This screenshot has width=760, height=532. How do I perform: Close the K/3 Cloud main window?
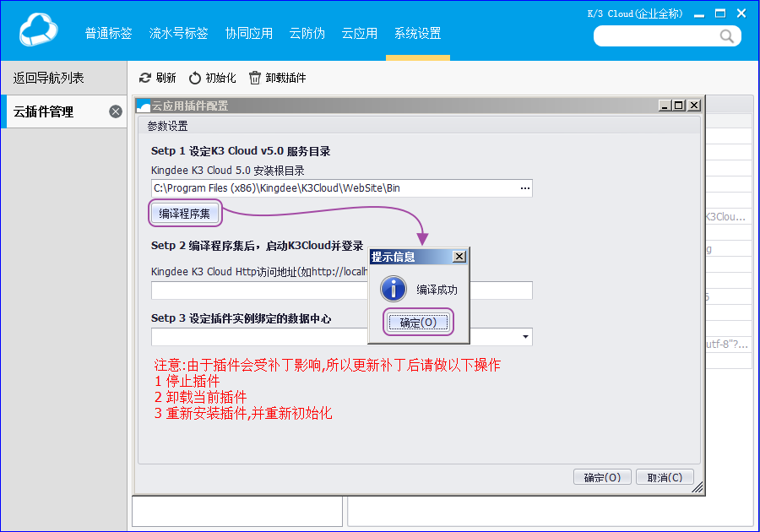coord(741,14)
